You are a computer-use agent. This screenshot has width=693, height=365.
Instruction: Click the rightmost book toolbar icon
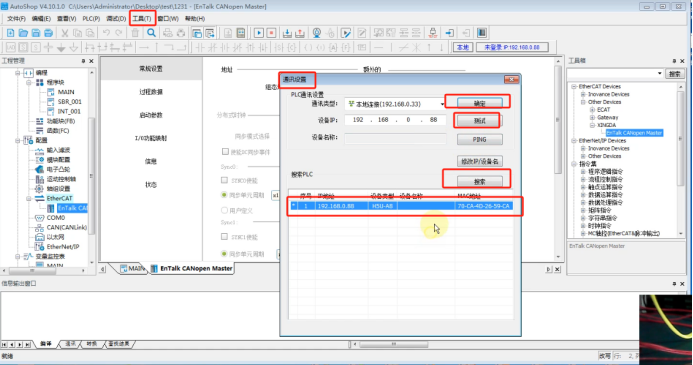[482, 33]
